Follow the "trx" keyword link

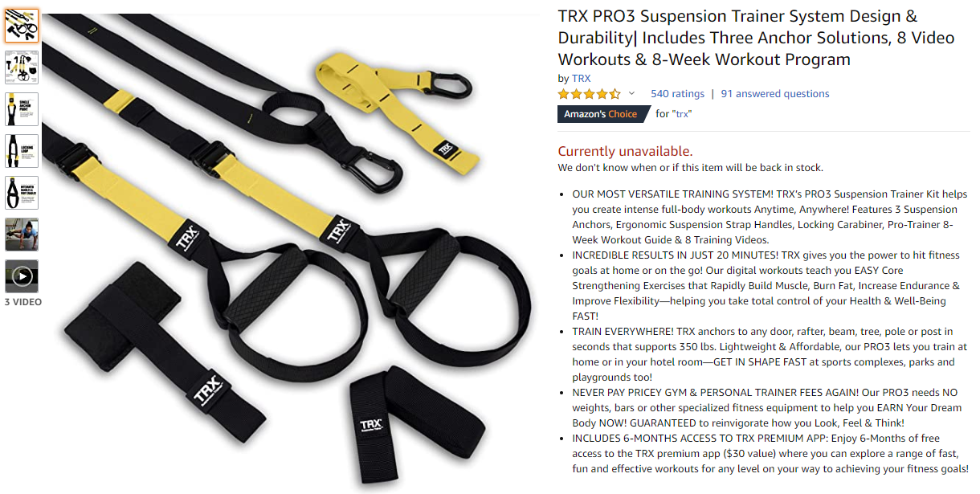[682, 114]
